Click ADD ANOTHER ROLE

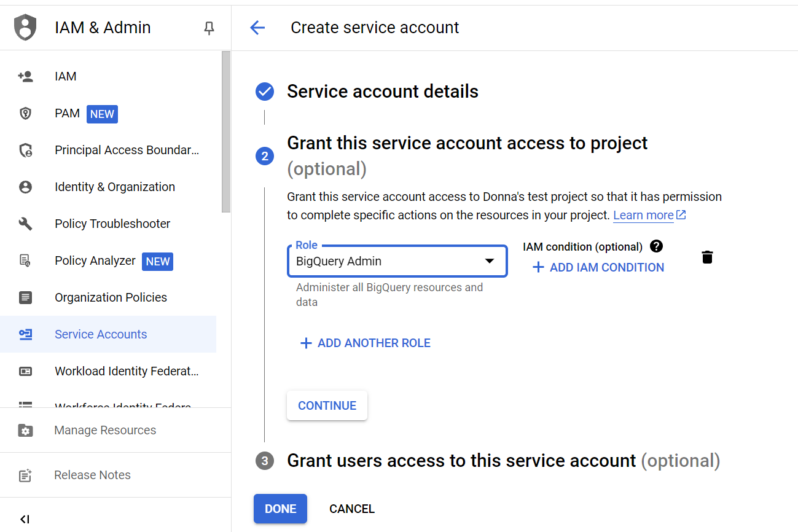coord(365,343)
